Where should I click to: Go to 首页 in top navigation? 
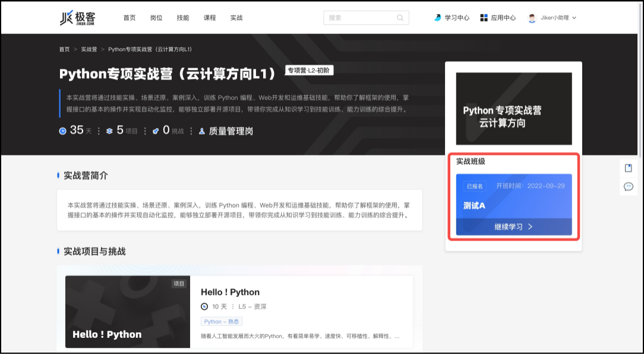pyautogui.click(x=130, y=18)
